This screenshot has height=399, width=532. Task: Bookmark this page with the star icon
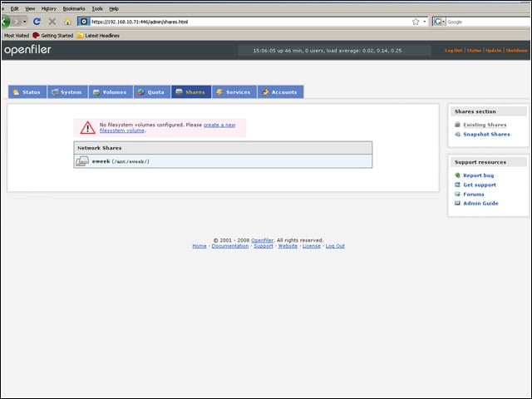(416, 22)
